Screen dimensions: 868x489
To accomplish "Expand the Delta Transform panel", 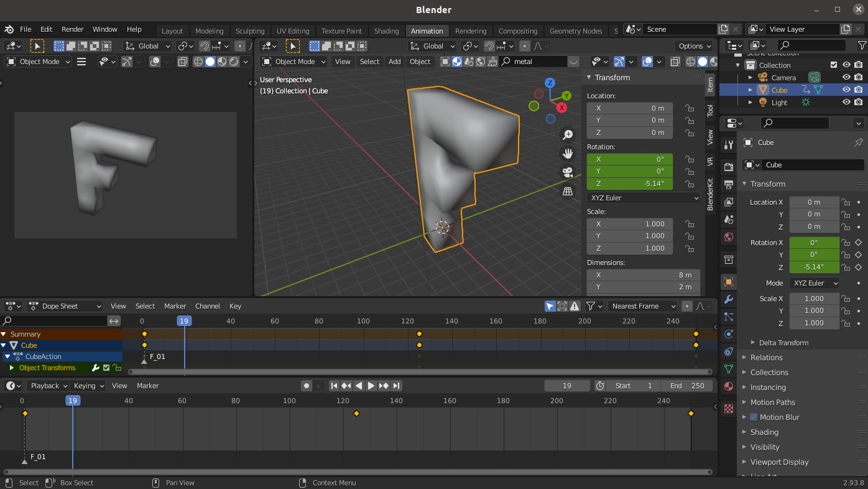I will click(783, 342).
